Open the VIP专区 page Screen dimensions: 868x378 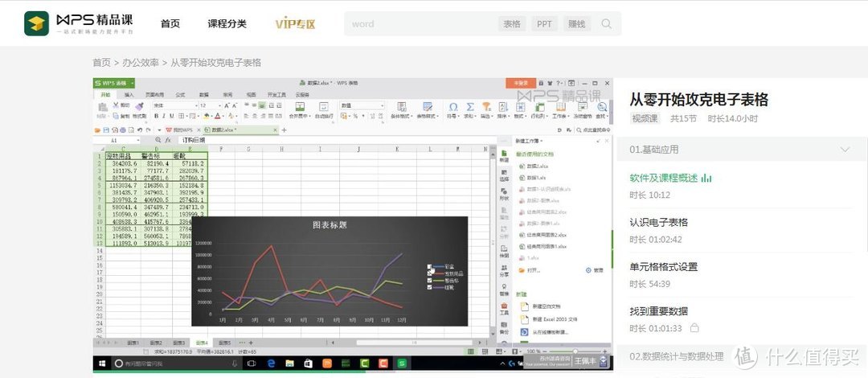coord(296,24)
